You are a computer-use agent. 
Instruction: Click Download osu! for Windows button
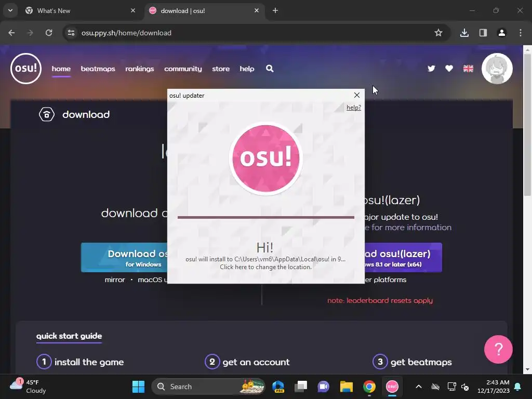pyautogui.click(x=124, y=258)
